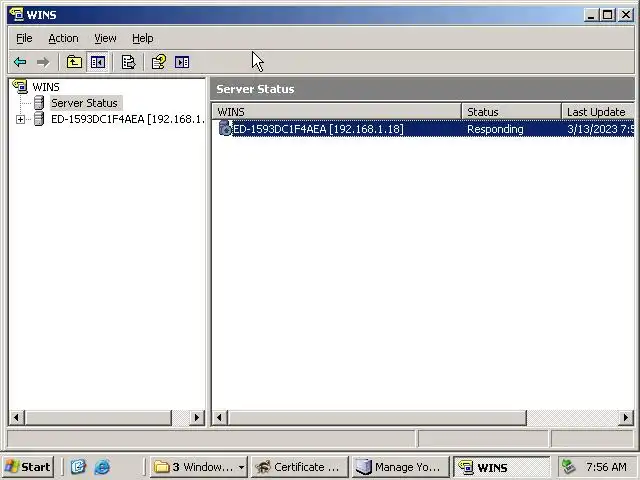Click the Show Desktop quick launch icon
The image size is (640, 480).
coord(78,467)
